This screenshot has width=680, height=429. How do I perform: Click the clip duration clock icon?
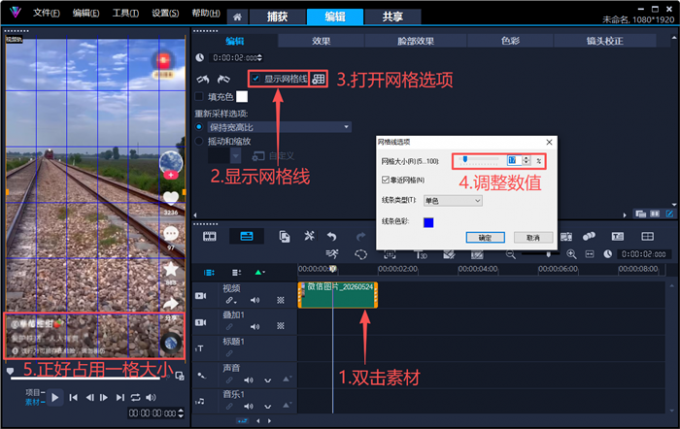tap(199, 58)
